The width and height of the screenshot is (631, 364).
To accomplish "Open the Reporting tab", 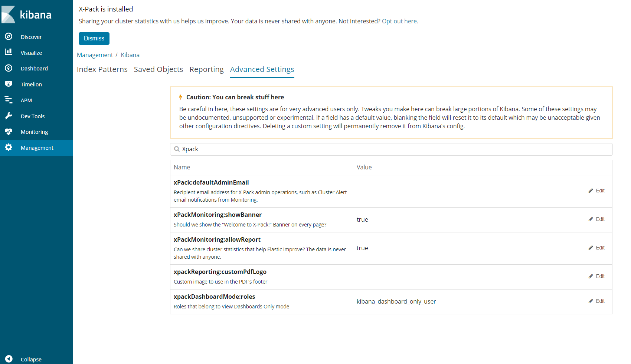I will click(x=206, y=69).
